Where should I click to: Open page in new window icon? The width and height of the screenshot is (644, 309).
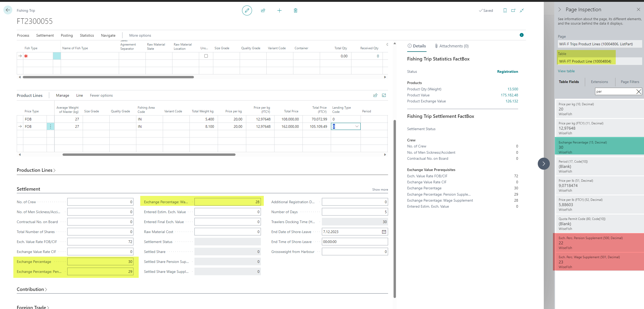click(513, 10)
